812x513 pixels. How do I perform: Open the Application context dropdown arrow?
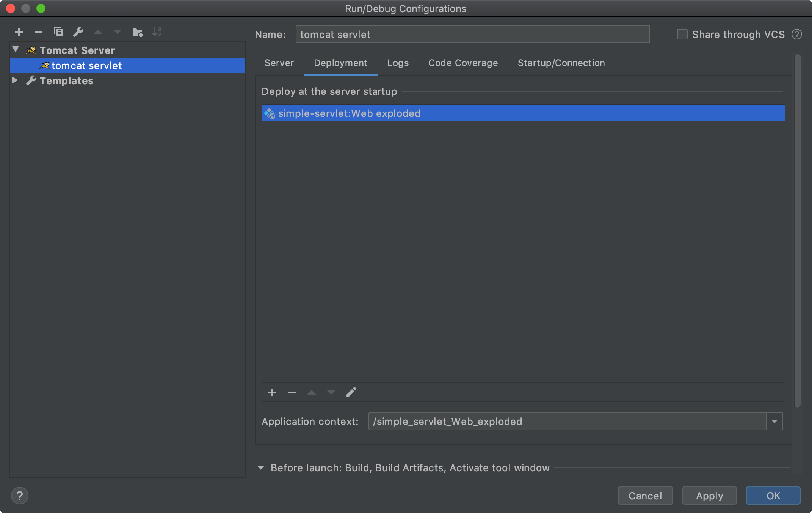(774, 422)
